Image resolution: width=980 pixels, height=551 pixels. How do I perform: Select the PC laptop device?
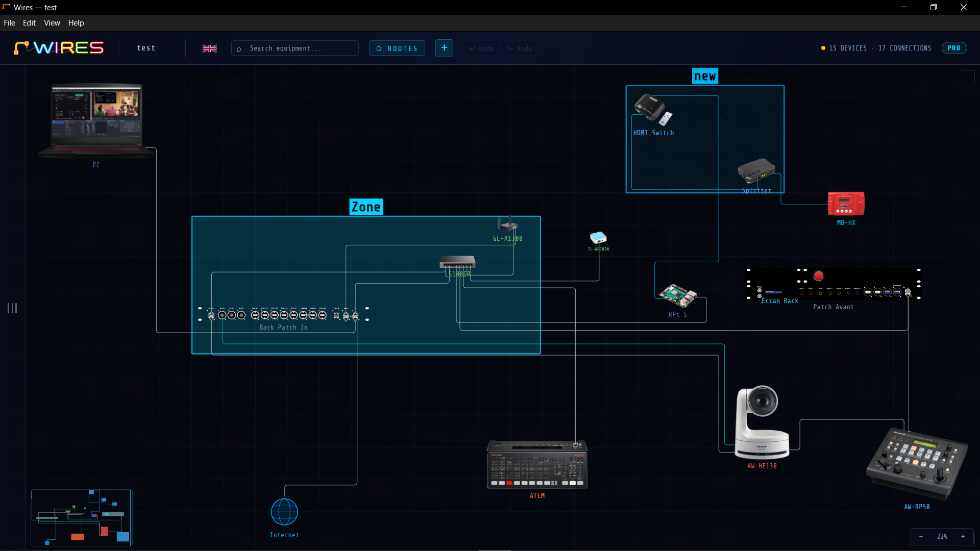pyautogui.click(x=96, y=120)
